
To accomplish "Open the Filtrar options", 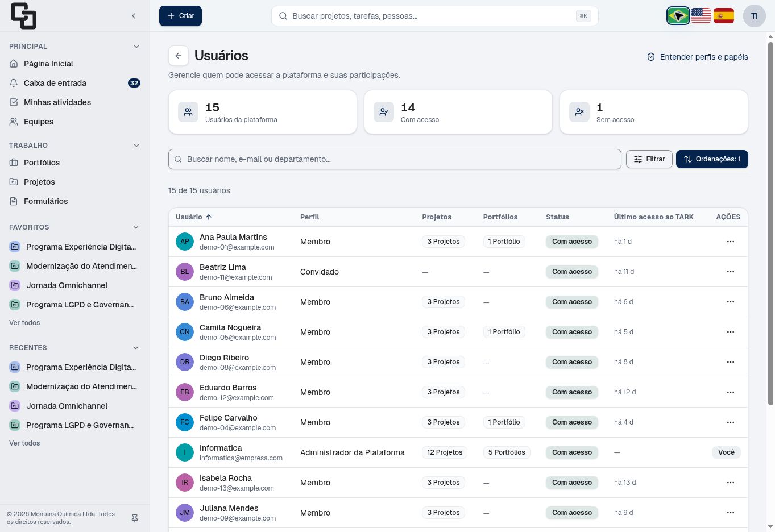I will click(x=649, y=159).
